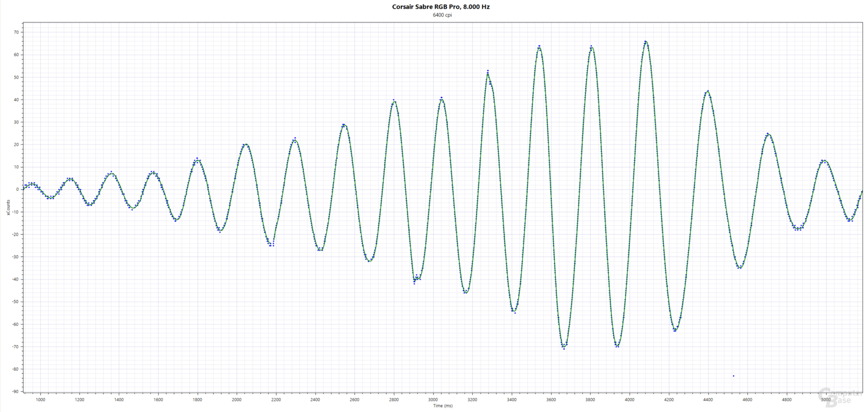The image size is (868, 412).
Task: Pick the 60 label on xCounts axis
Action: pyautogui.click(x=16, y=55)
